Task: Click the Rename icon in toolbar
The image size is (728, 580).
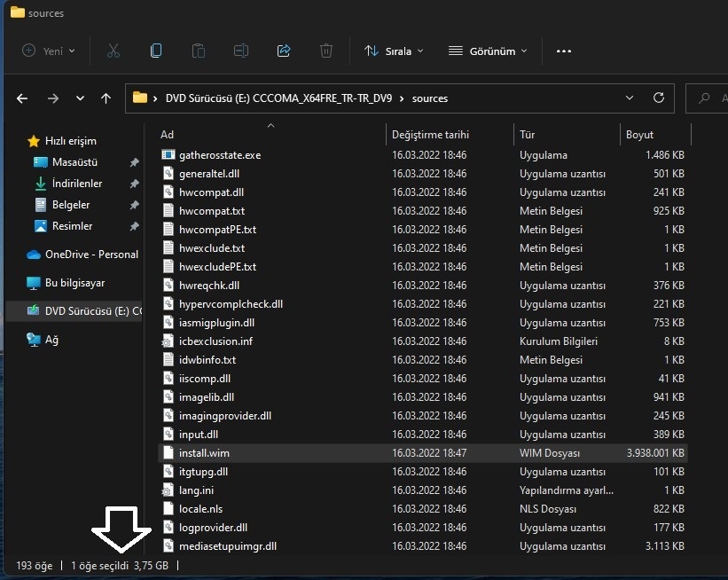Action: pos(241,51)
